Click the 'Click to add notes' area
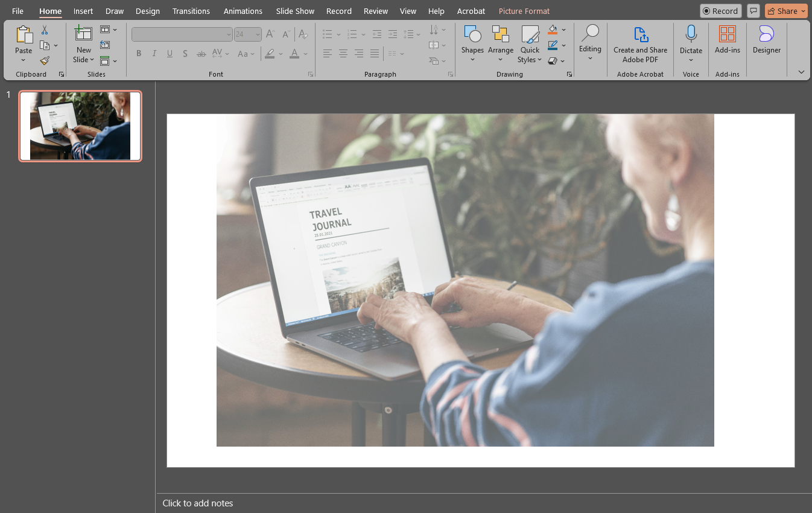Image resolution: width=812 pixels, height=513 pixels. click(198, 503)
